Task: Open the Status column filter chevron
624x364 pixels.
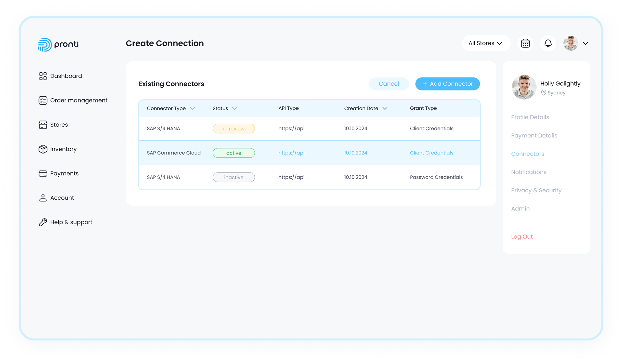Action: point(235,108)
